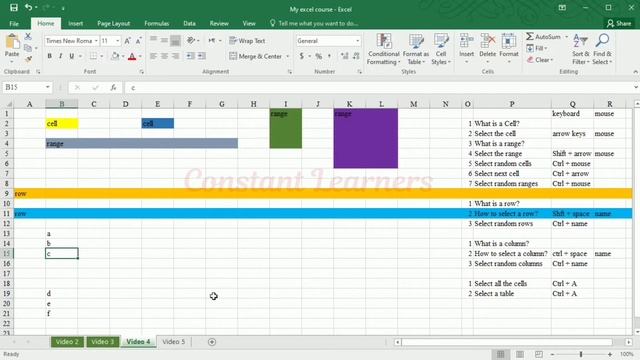Open the Clear options
Screen dimensions: 640x360
tap(540, 60)
